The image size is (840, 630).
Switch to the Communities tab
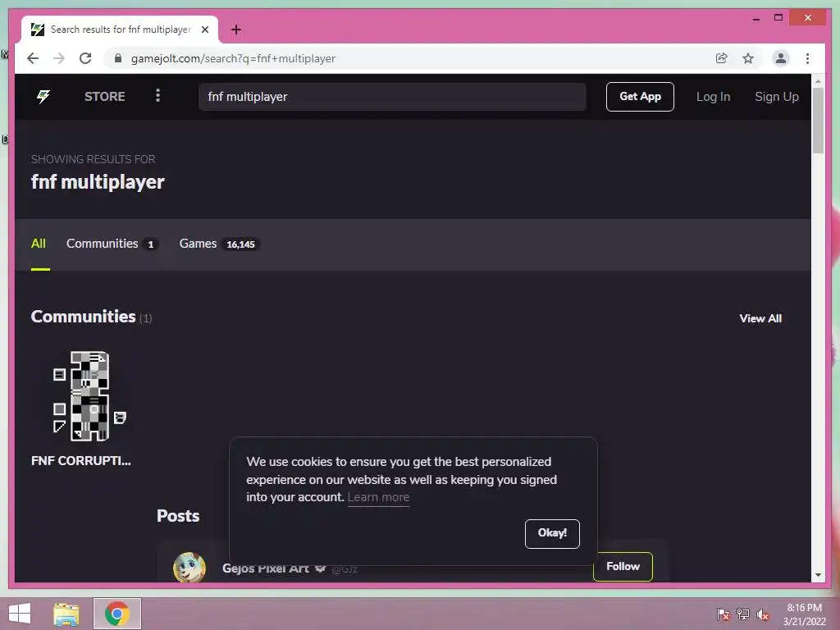[x=112, y=244]
